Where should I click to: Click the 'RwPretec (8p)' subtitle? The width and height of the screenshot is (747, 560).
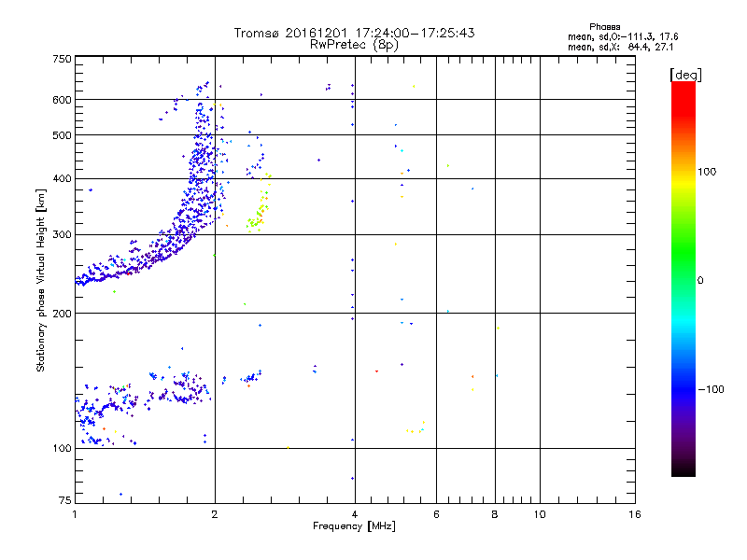pyautogui.click(x=354, y=45)
